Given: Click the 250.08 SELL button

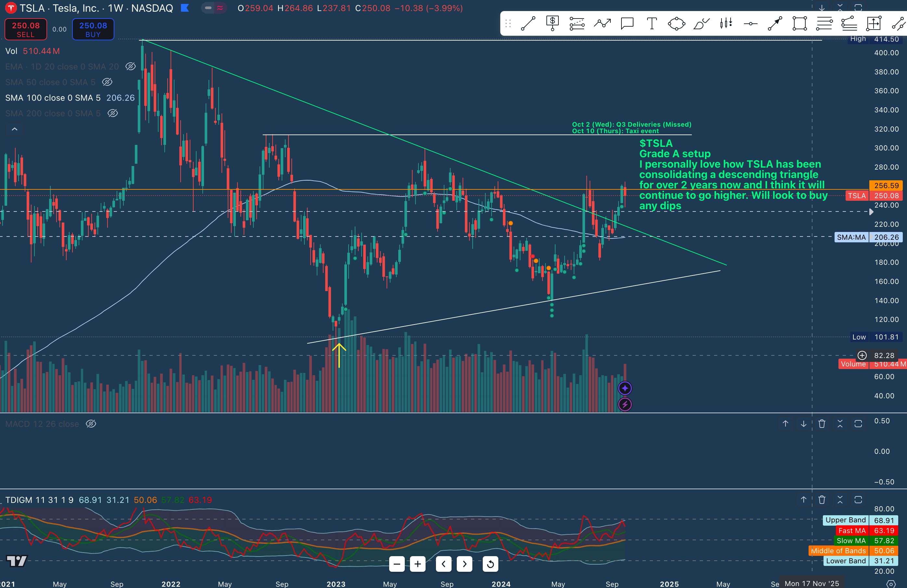Looking at the screenshot, I should [26, 29].
